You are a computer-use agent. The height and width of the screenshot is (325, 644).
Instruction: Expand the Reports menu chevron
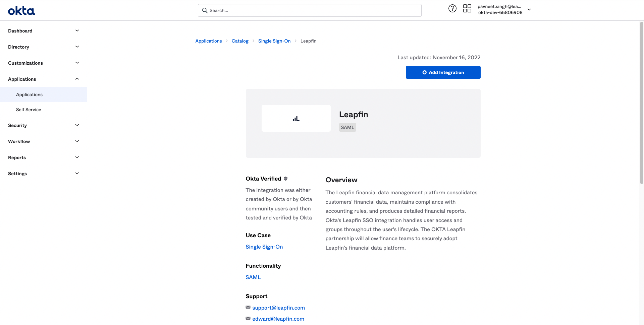coord(77,157)
